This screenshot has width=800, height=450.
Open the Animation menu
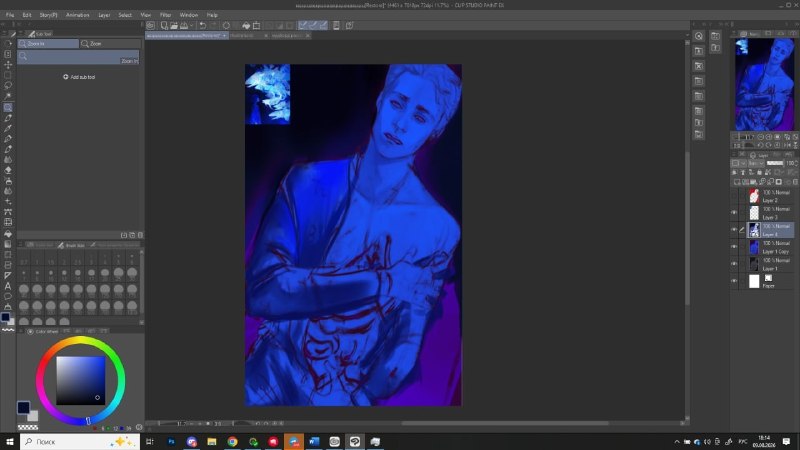coord(78,15)
